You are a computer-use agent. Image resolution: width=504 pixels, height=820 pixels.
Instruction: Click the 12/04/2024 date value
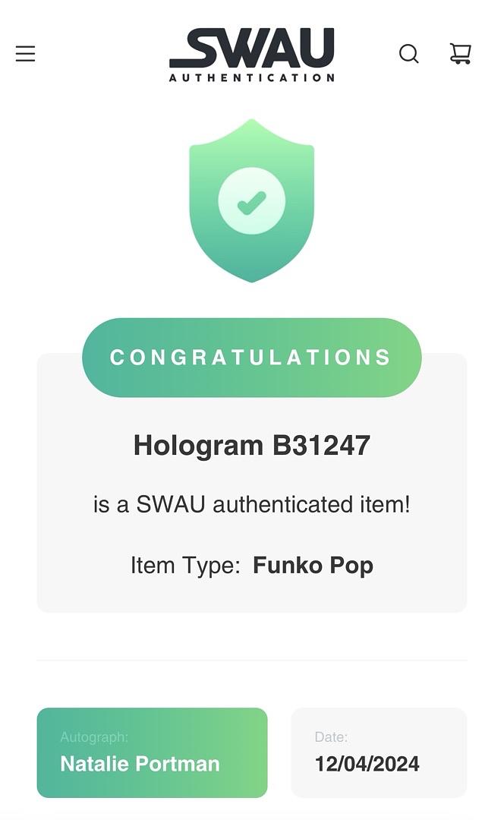pyautogui.click(x=367, y=764)
